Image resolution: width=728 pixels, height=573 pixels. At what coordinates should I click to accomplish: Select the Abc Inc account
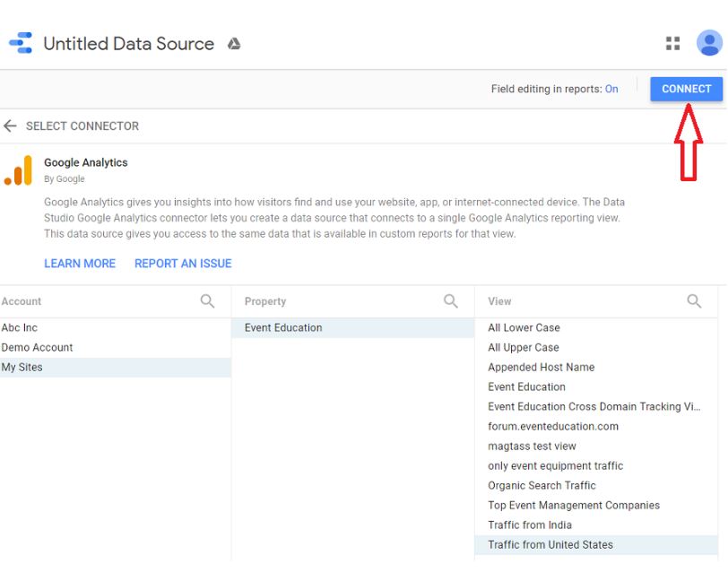tap(116, 328)
